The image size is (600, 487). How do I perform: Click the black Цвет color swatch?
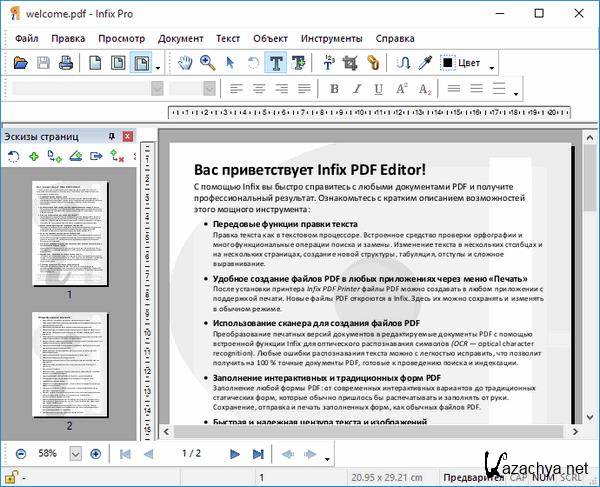[449, 63]
